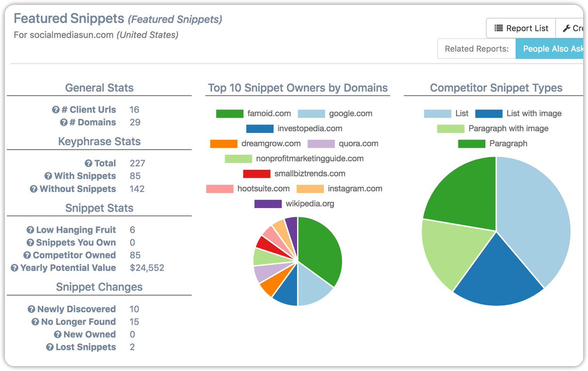The image size is (588, 371).
Task: Select the "For socialmediasun.com" subtitle text
Action: [64, 35]
